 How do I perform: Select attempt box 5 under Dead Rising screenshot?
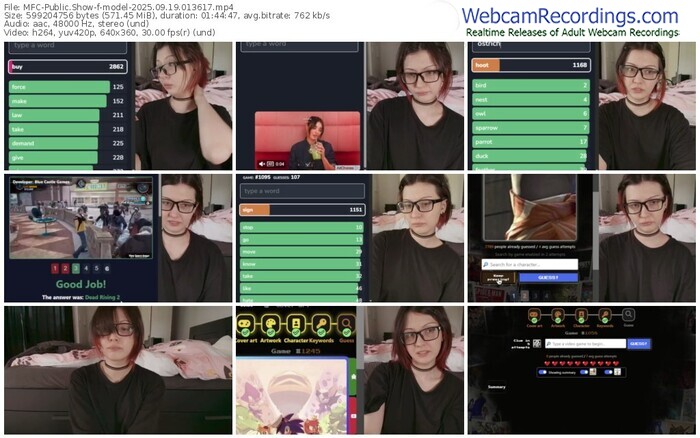pos(96,268)
